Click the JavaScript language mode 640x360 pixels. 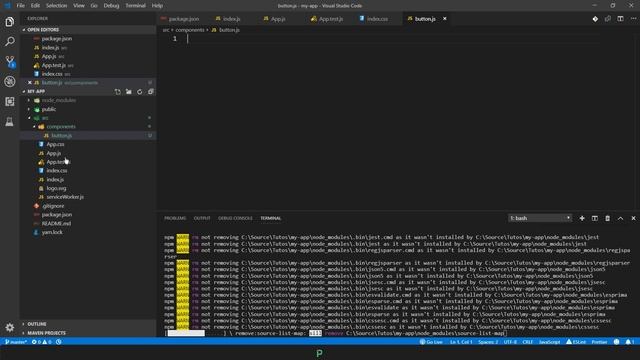549,342
